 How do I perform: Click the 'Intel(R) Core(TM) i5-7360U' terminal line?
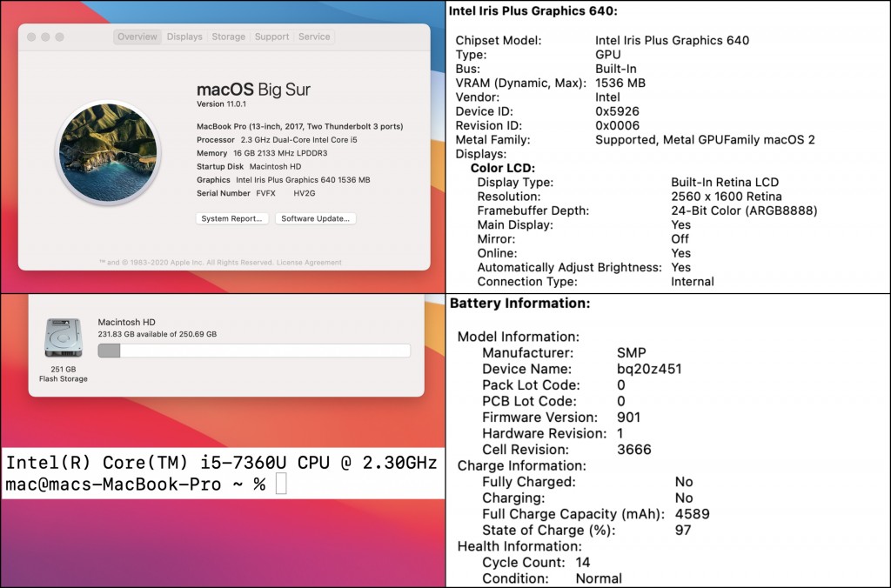[x=221, y=463]
